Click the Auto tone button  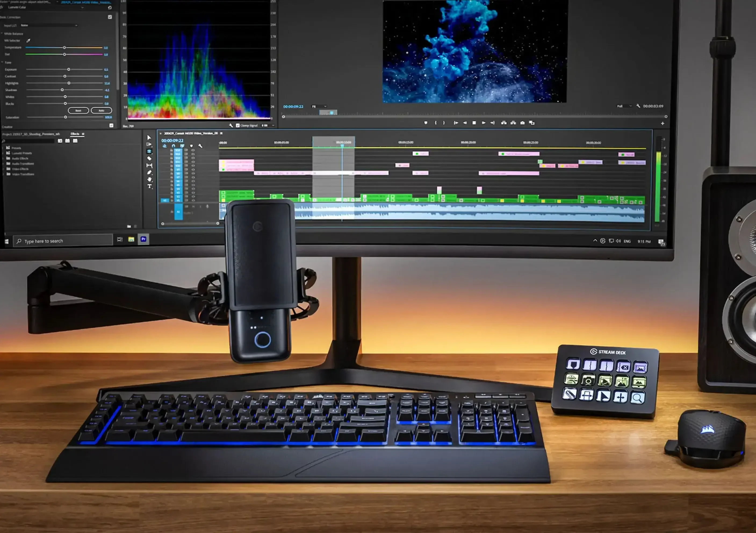click(x=101, y=110)
